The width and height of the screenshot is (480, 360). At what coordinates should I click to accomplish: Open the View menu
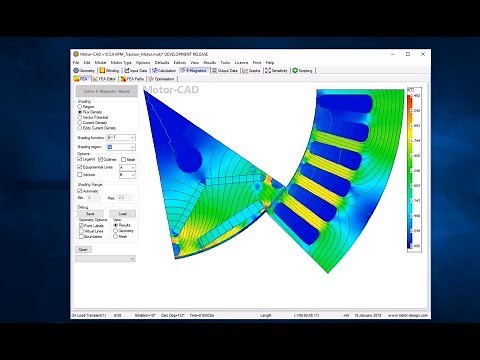pos(195,63)
